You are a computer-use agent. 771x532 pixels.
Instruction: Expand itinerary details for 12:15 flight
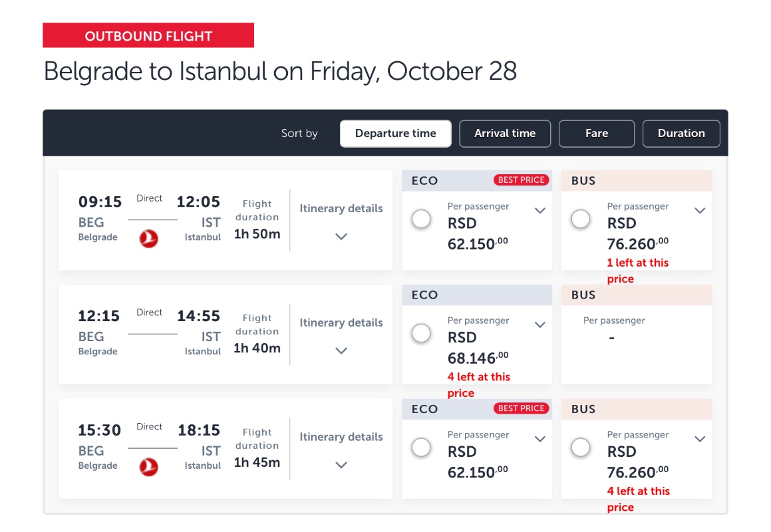click(x=341, y=350)
